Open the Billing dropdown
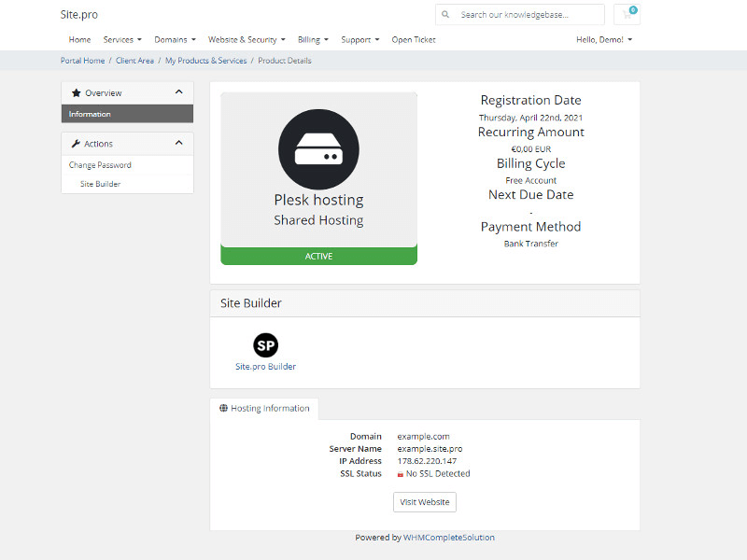 coord(313,39)
